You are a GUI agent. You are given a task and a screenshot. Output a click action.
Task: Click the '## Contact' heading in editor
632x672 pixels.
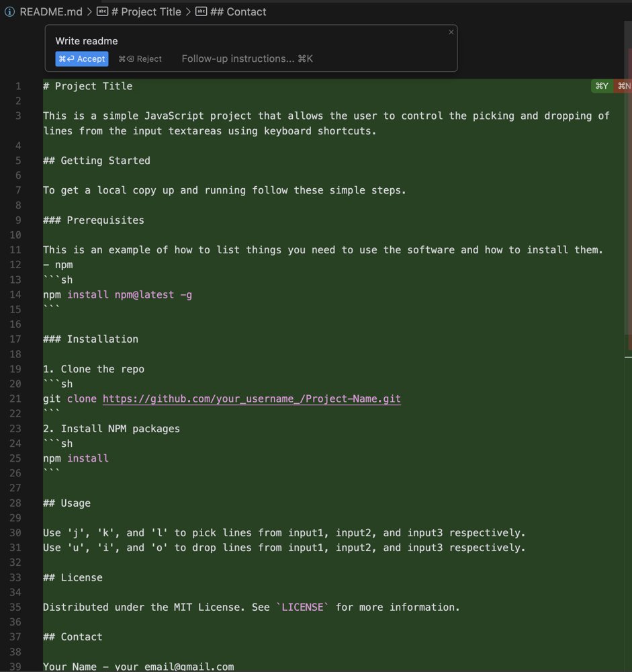point(73,637)
